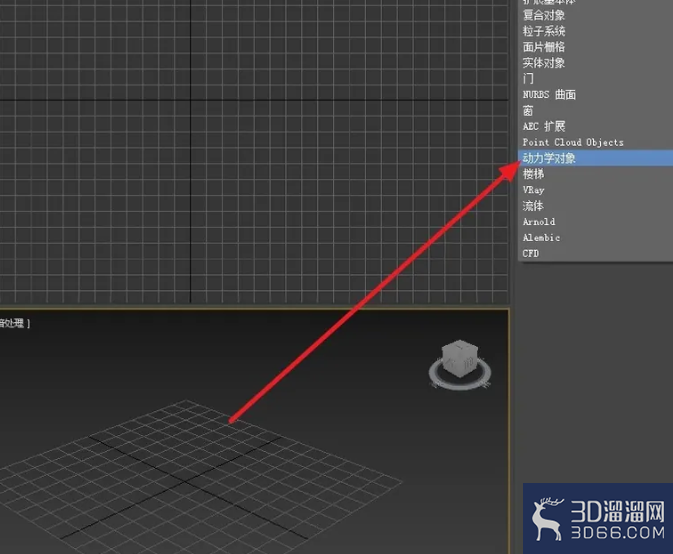Select the 门 (doors) entry
The height and width of the screenshot is (554, 673).
point(595,79)
